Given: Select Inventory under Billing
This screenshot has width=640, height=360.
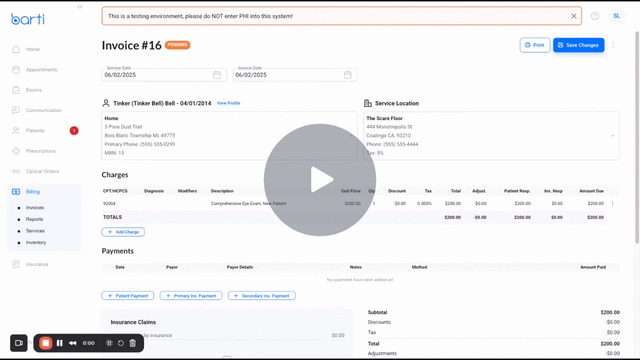Looking at the screenshot, I should pos(36,242).
